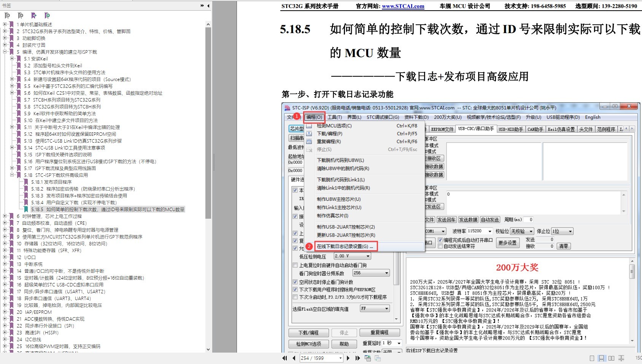Go to the previous page
Image resolution: width=642 pixels, height=364 pixels.
(294, 358)
